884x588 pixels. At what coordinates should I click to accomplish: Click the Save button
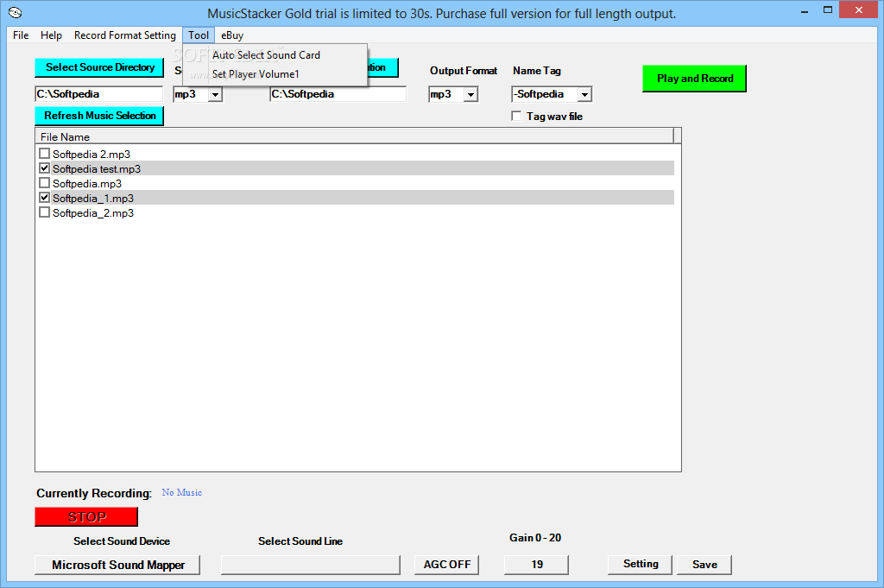coord(704,565)
